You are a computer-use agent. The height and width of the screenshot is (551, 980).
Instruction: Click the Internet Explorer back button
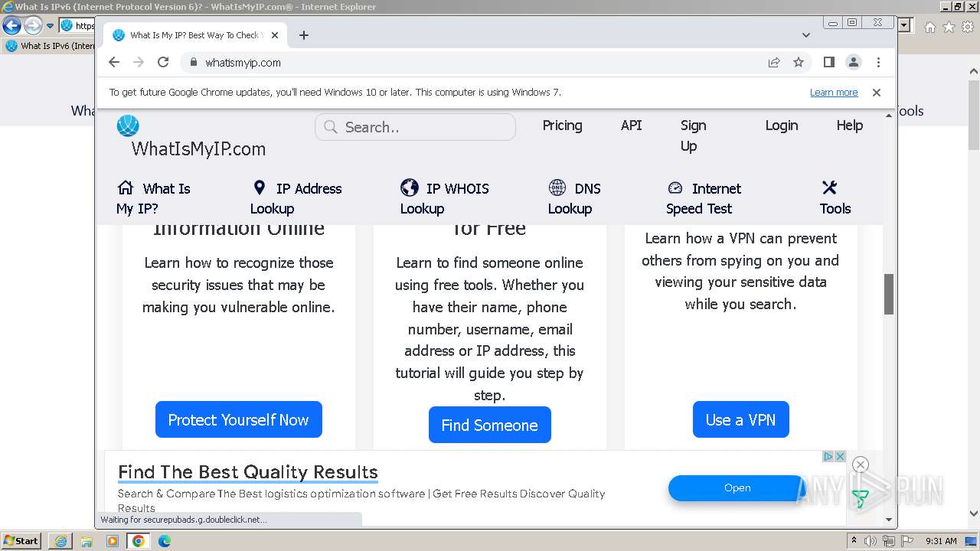click(x=11, y=25)
